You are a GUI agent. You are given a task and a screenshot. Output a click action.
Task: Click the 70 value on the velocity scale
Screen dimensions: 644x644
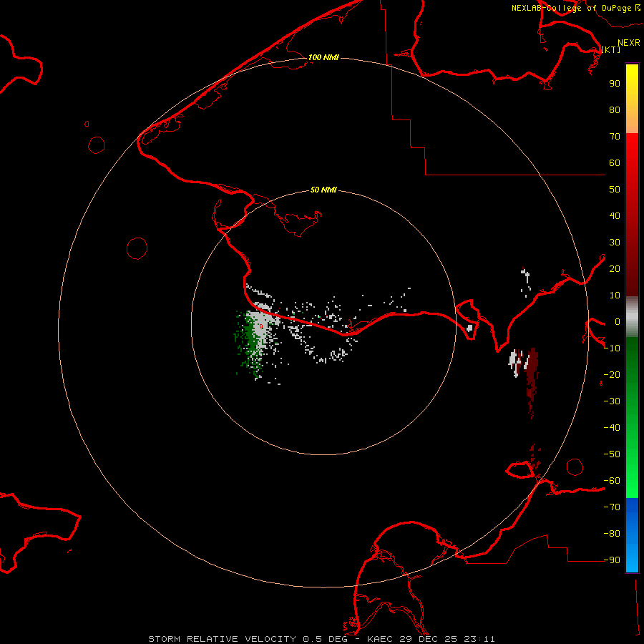coord(615,137)
